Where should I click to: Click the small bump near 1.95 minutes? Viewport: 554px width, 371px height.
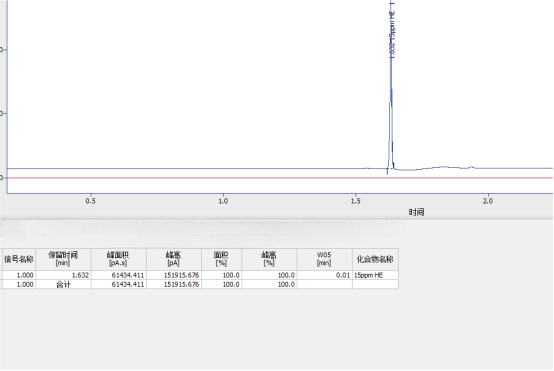(471, 167)
